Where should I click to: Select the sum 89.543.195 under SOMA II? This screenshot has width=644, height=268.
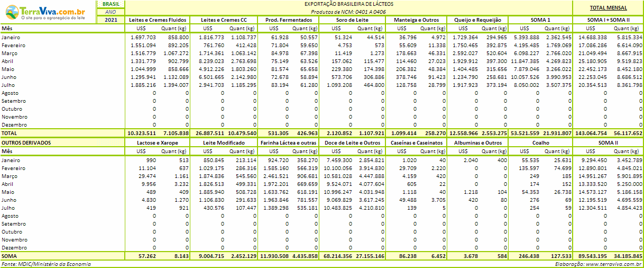tap(592, 256)
